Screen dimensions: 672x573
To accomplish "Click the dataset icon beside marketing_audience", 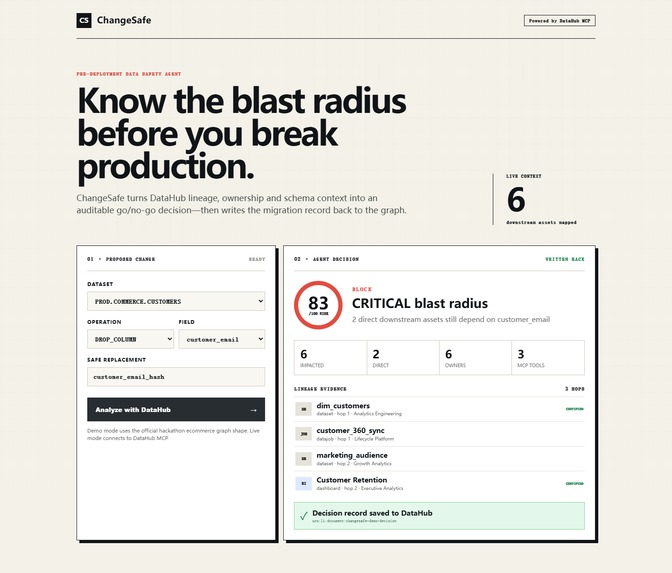I will point(303,459).
